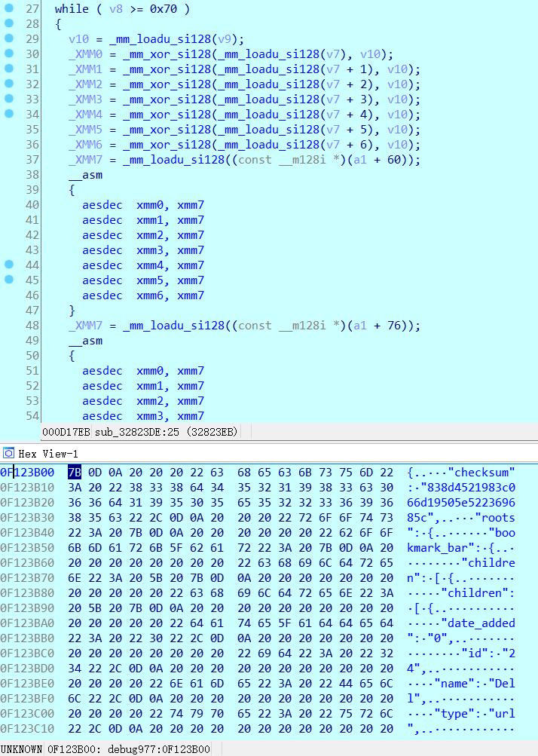The width and height of the screenshot is (538, 756).
Task: Toggle the breakpoint dot on line 33
Action: (9, 98)
